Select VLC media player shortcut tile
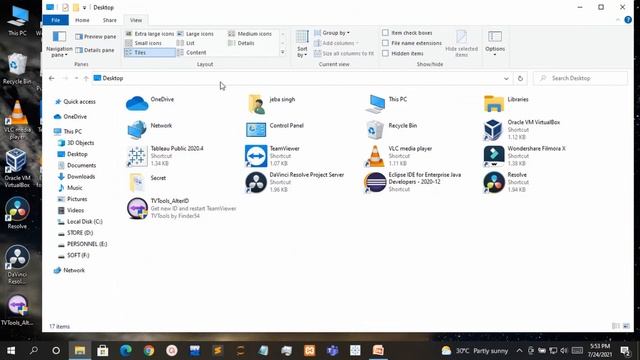This screenshot has width=640, height=360. click(x=399, y=156)
